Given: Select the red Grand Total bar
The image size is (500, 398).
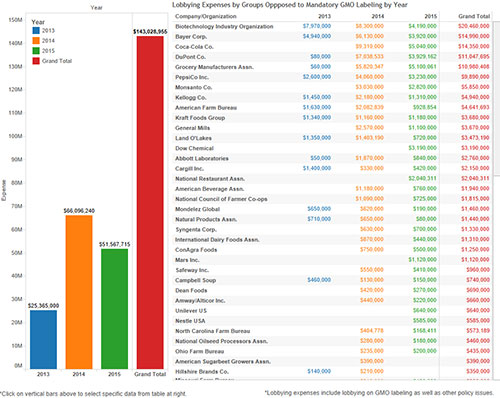Looking at the screenshot, I should click(x=150, y=202).
